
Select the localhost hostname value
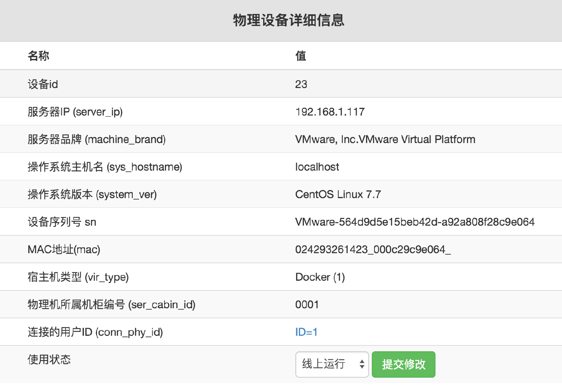coord(317,167)
